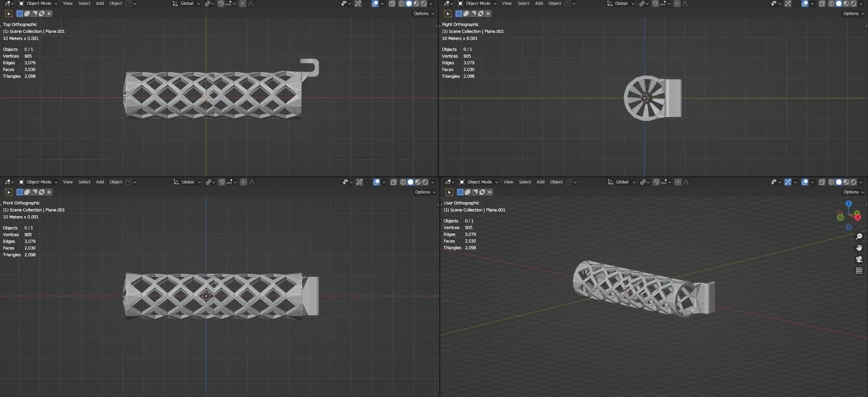Toggle snapping magnet in Top viewport

[x=221, y=4]
